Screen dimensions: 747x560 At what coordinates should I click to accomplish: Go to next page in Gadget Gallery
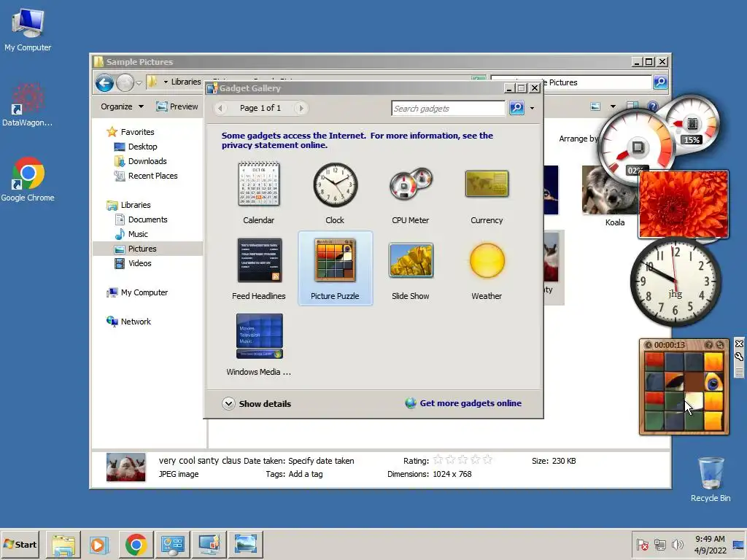[301, 108]
